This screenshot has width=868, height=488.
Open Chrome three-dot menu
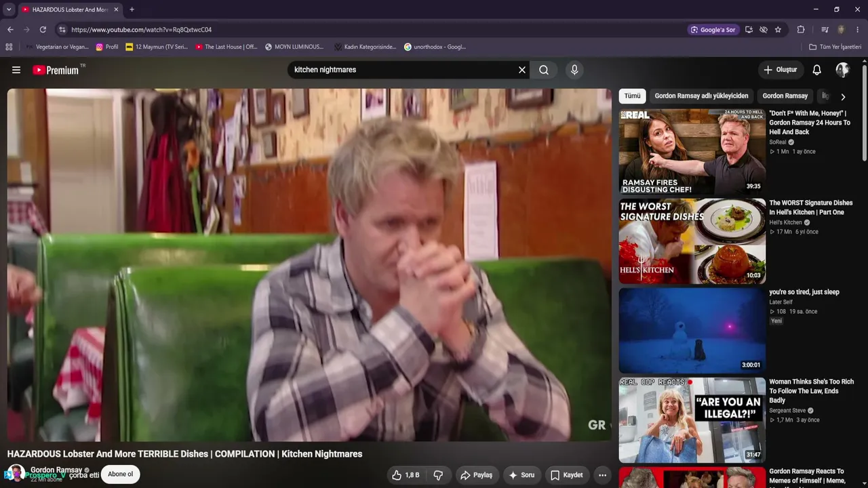858,30
